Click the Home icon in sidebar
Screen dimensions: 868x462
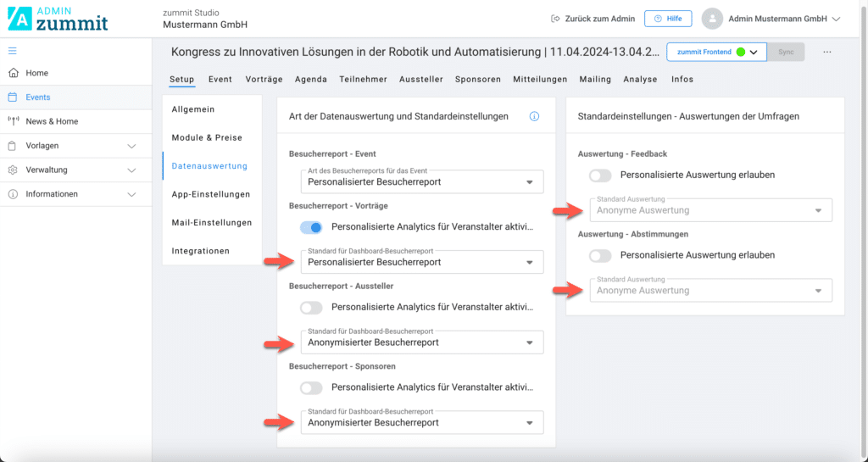(x=13, y=73)
